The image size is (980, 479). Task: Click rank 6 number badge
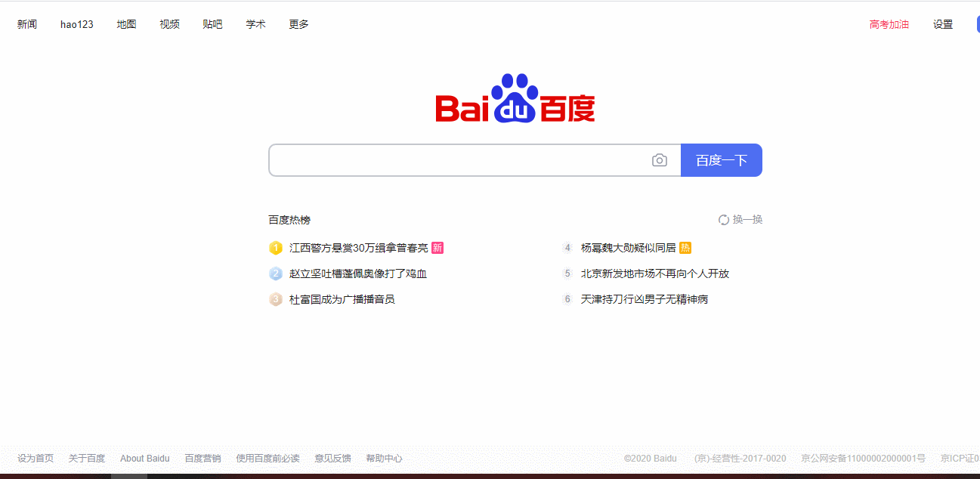click(567, 299)
